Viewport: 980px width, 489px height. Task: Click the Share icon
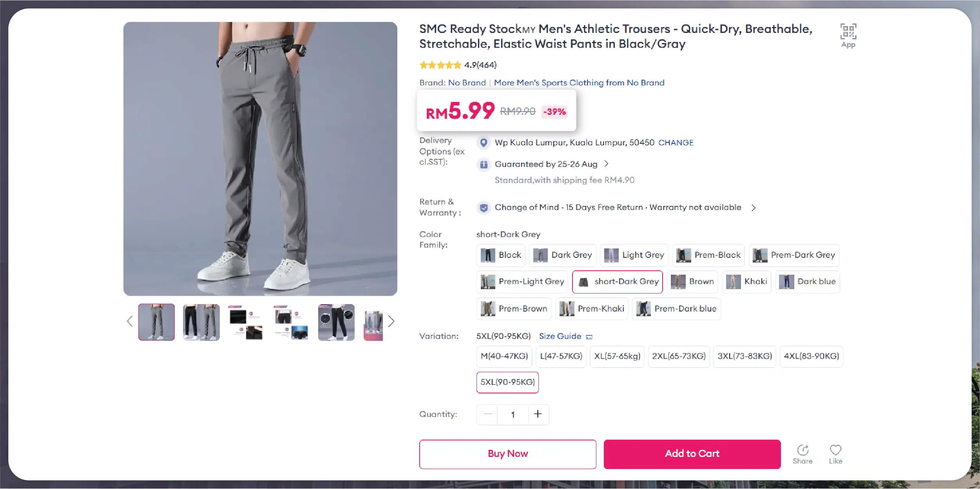coord(802,450)
